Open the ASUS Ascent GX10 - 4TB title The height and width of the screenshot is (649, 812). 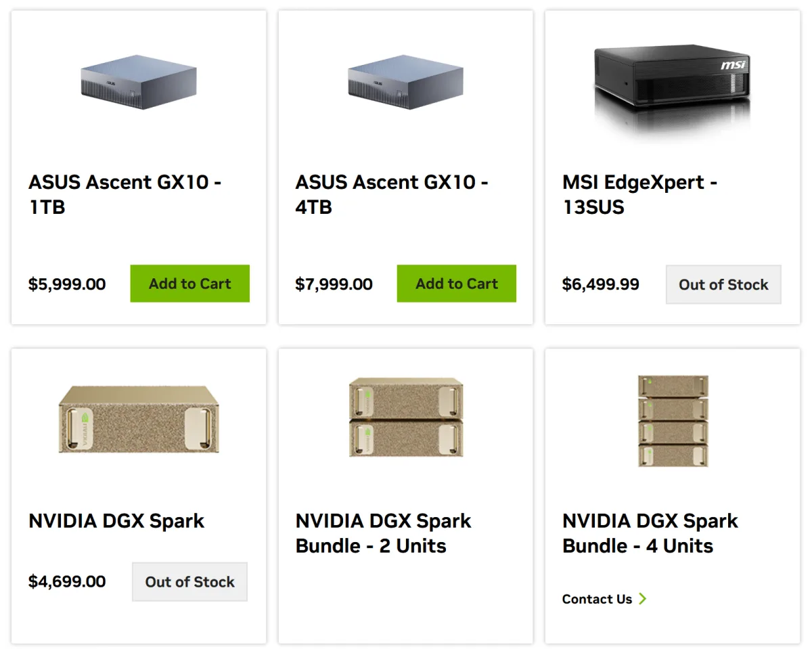click(x=392, y=194)
